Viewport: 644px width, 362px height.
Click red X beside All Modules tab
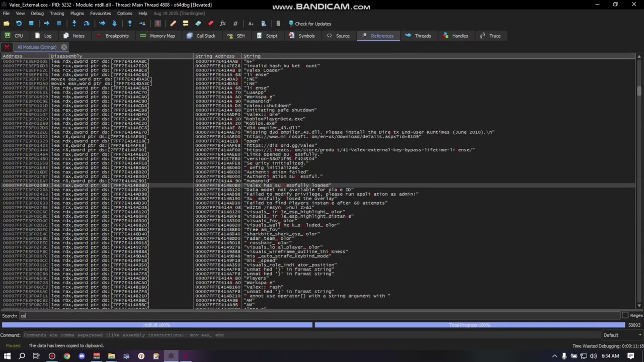tap(7, 47)
